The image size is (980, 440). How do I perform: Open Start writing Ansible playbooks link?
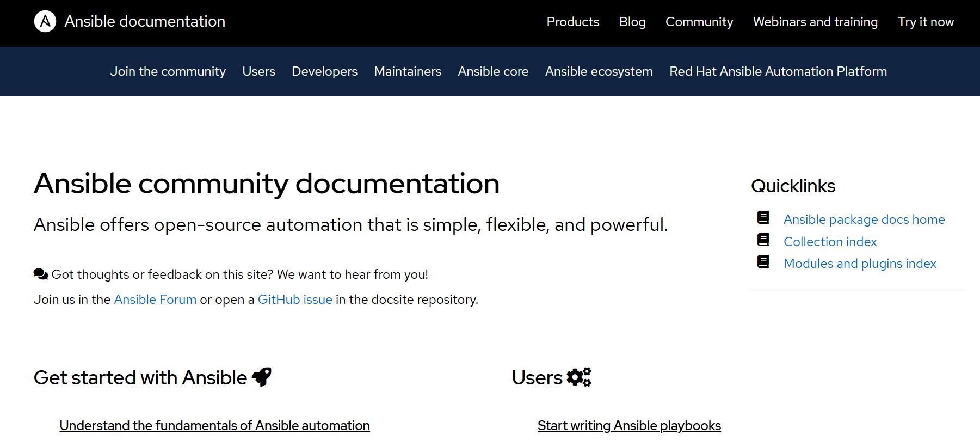coord(629,426)
